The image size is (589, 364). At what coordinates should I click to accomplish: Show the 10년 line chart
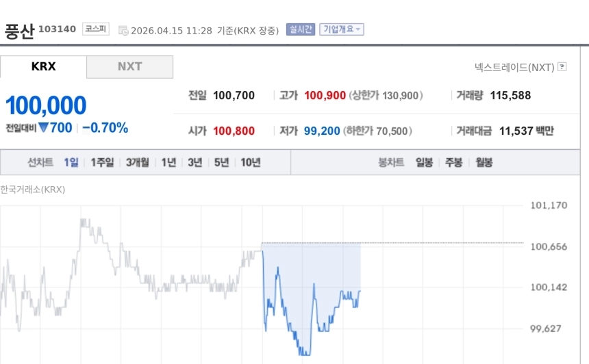coord(250,163)
